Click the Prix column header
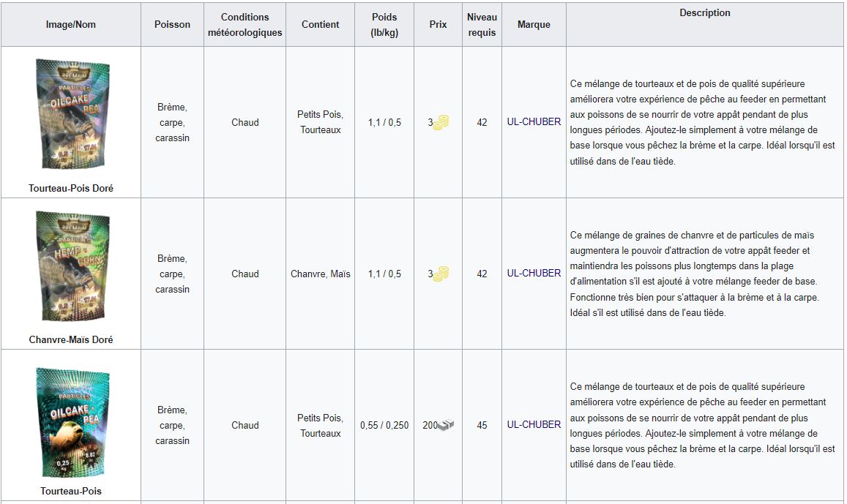This screenshot has height=504, width=847. [x=438, y=24]
